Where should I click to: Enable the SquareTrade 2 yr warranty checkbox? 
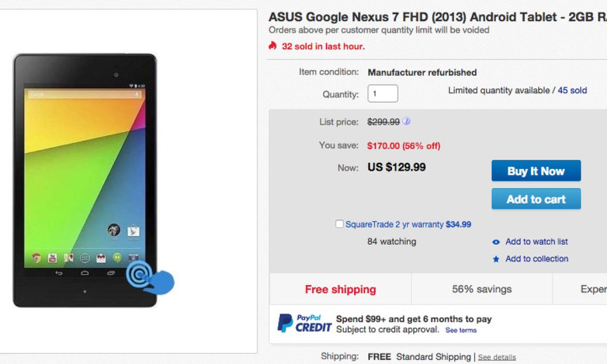point(339,224)
